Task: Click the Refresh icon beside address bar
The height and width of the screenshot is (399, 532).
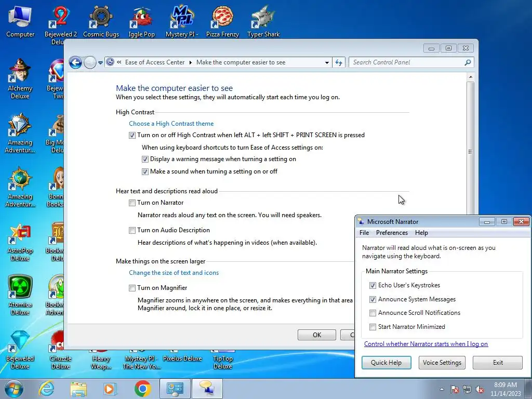Action: [339, 62]
